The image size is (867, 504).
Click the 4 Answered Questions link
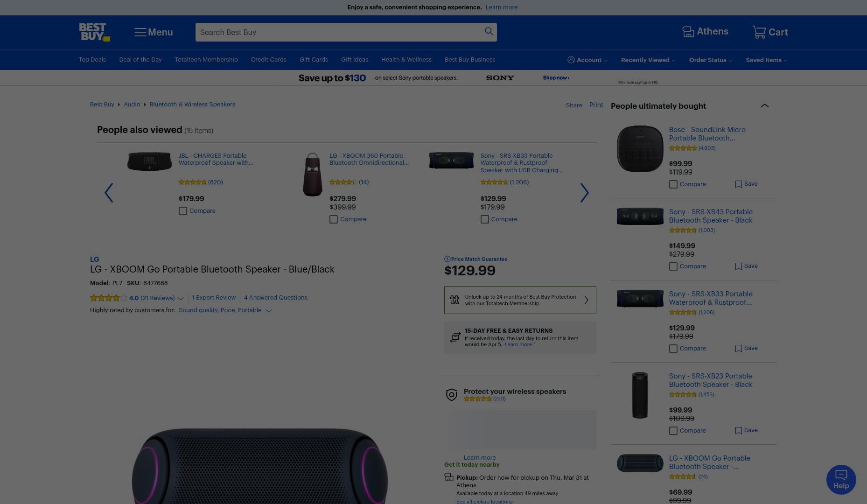275,298
